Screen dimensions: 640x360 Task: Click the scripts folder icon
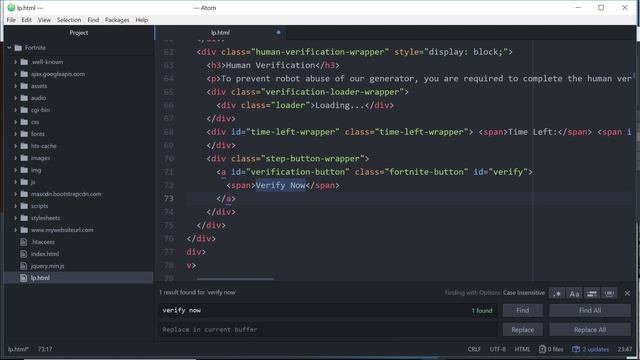(24, 206)
